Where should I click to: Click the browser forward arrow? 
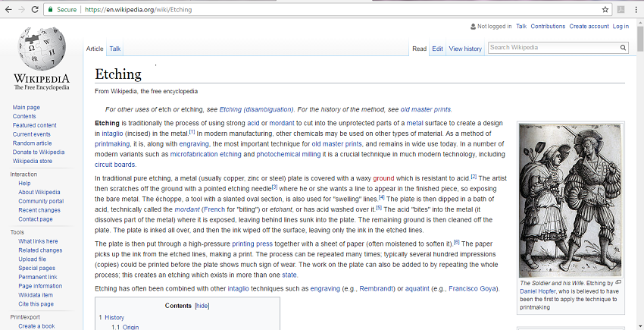click(21, 9)
